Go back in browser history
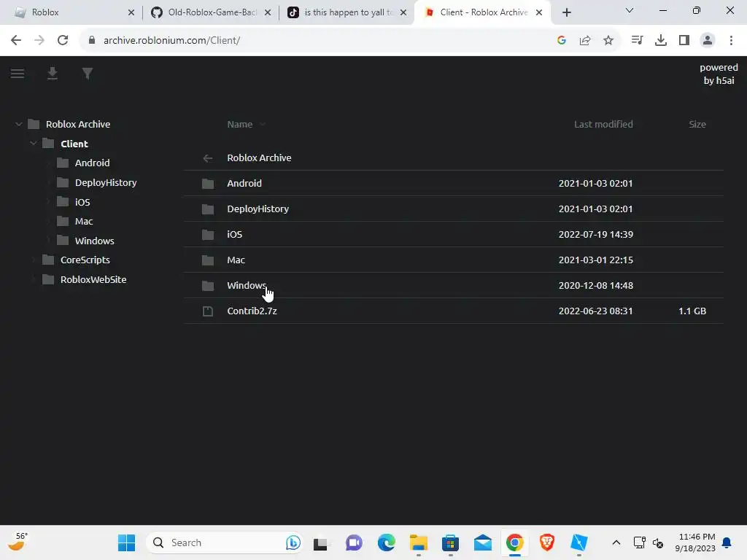Viewport: 747px width, 560px height. point(16,41)
